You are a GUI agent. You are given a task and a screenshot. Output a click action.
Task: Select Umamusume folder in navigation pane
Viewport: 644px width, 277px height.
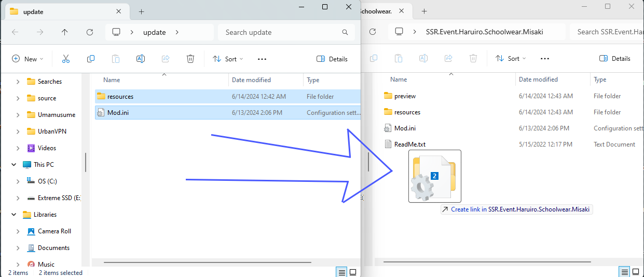point(57,115)
